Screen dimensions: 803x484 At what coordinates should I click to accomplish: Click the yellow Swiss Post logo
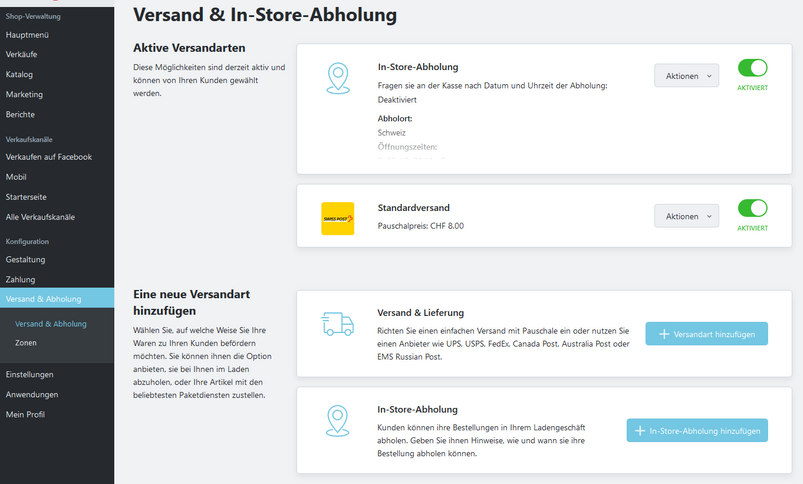pos(337,219)
